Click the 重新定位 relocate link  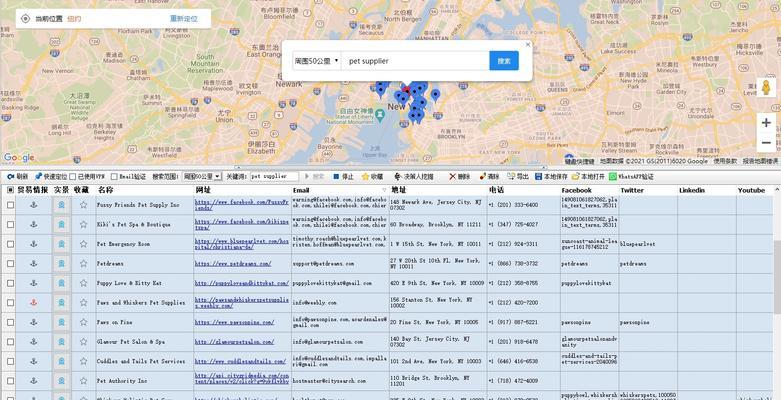tap(184, 19)
